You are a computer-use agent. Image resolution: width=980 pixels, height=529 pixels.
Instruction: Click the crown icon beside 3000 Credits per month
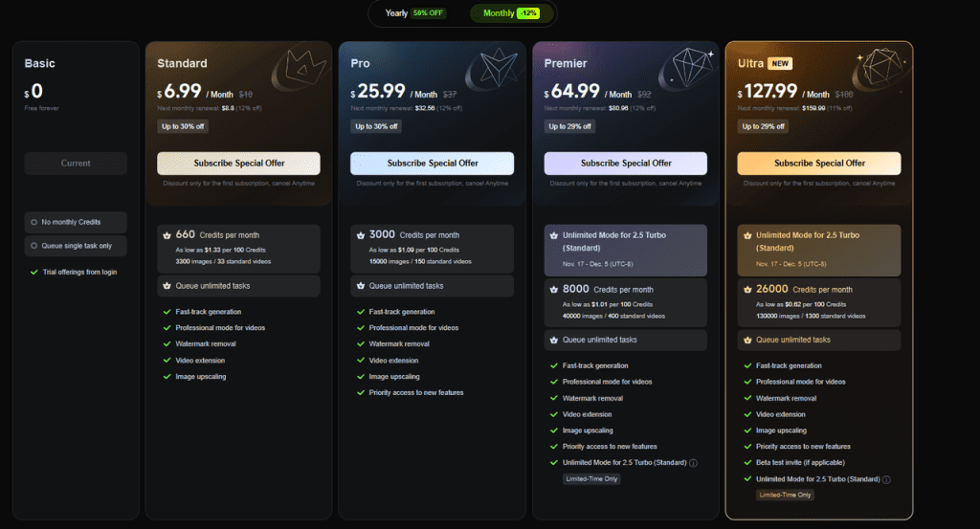(361, 235)
